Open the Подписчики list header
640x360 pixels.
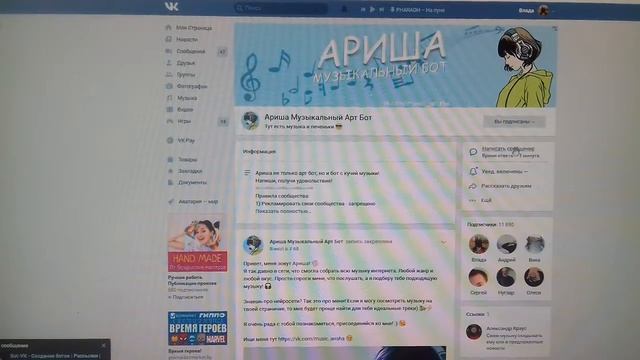[490, 224]
